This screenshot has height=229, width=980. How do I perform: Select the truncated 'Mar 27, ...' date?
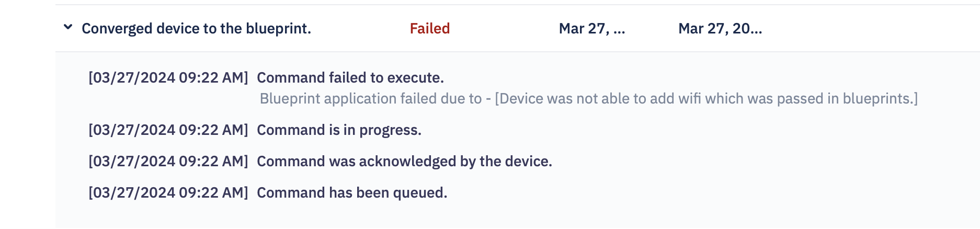[592, 28]
